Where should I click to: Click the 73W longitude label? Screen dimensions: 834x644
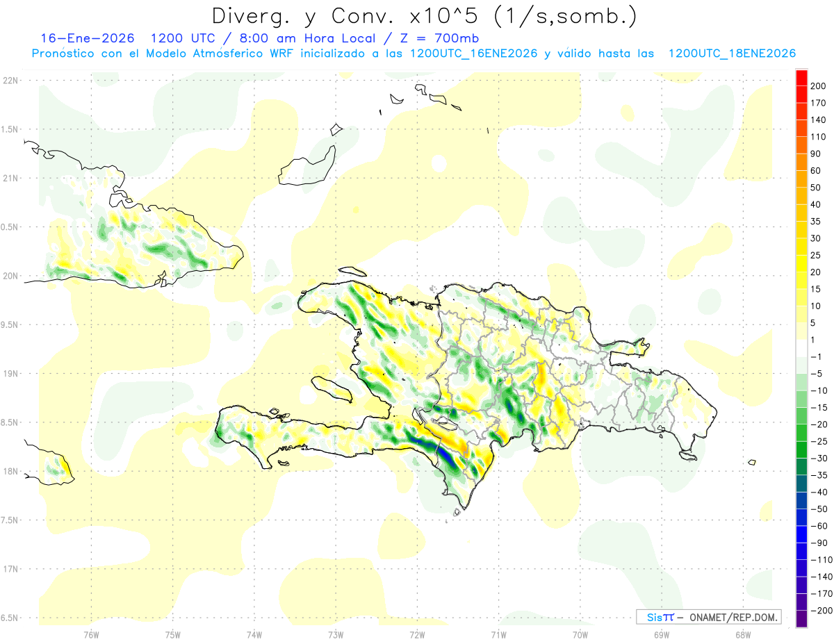pyautogui.click(x=336, y=634)
